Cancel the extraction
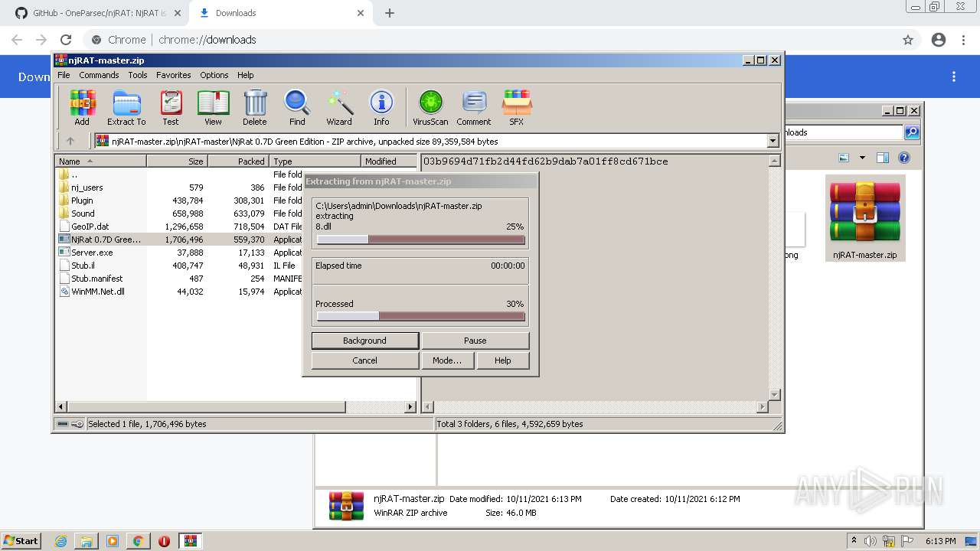This screenshot has height=551, width=980. click(364, 360)
